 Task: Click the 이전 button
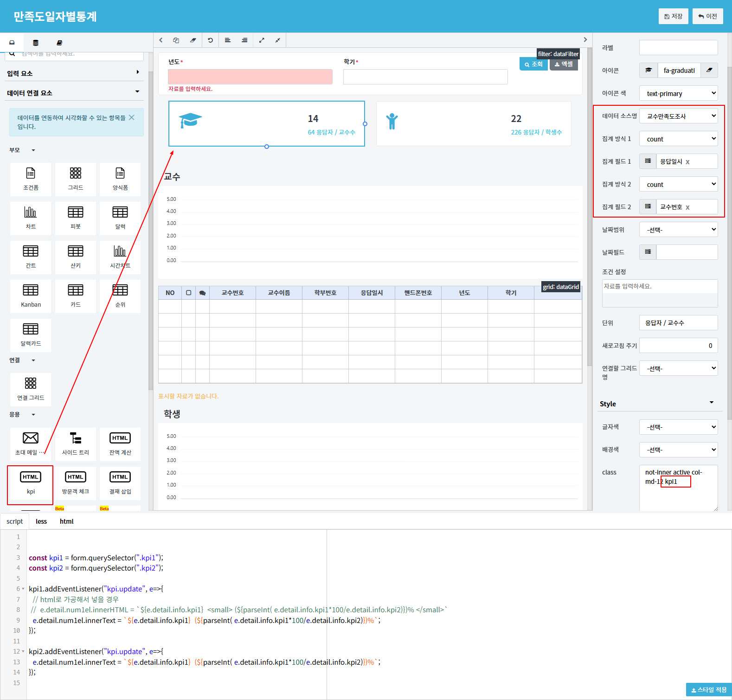pos(708,16)
